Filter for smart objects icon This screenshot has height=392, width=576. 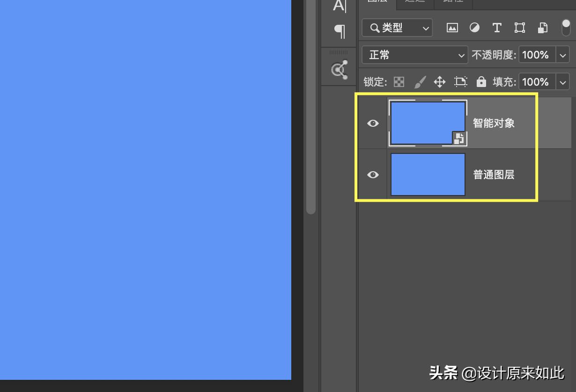[542, 28]
